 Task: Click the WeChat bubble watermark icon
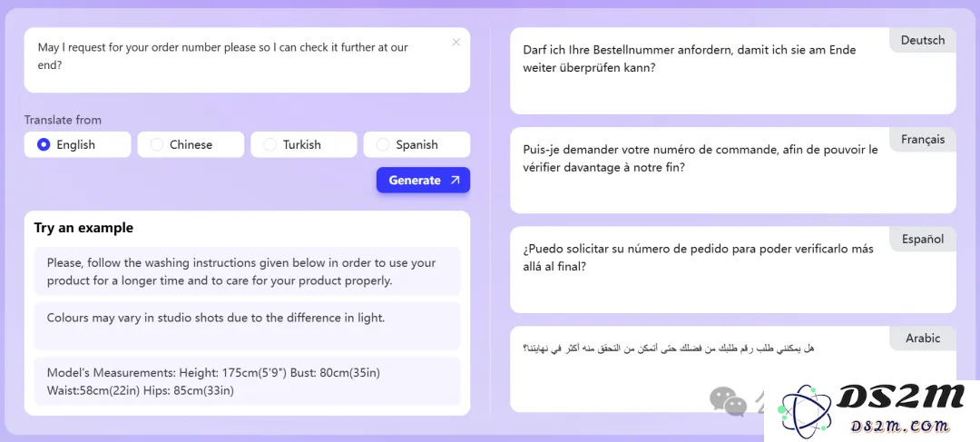(728, 401)
